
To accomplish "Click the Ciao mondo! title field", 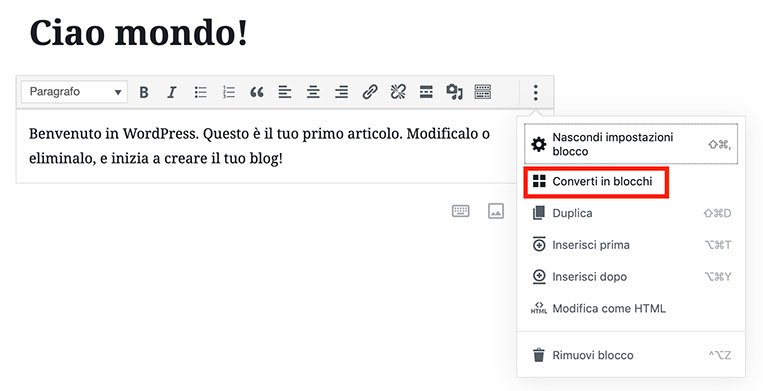I will (x=139, y=34).
